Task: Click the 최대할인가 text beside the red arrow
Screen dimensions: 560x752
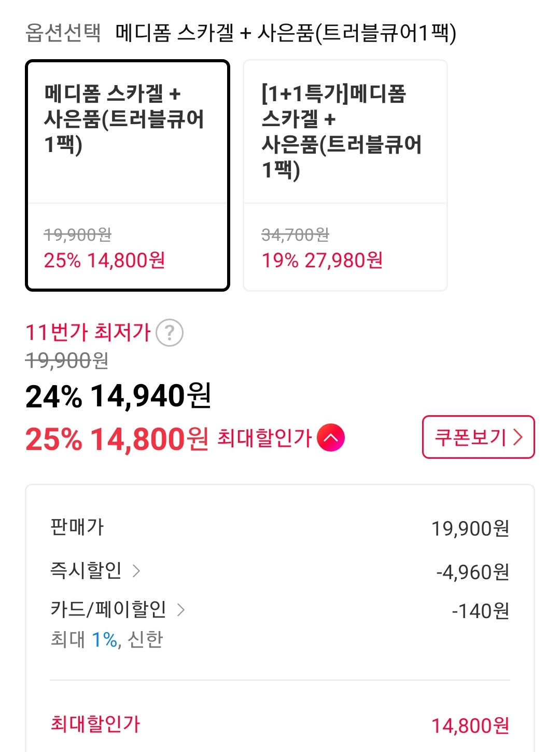Action: click(264, 438)
